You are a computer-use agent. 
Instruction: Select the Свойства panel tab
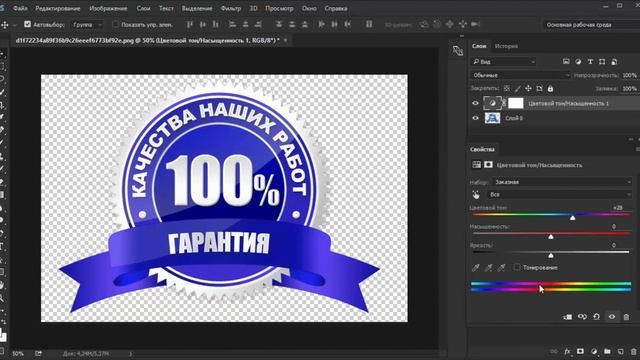[x=482, y=149]
